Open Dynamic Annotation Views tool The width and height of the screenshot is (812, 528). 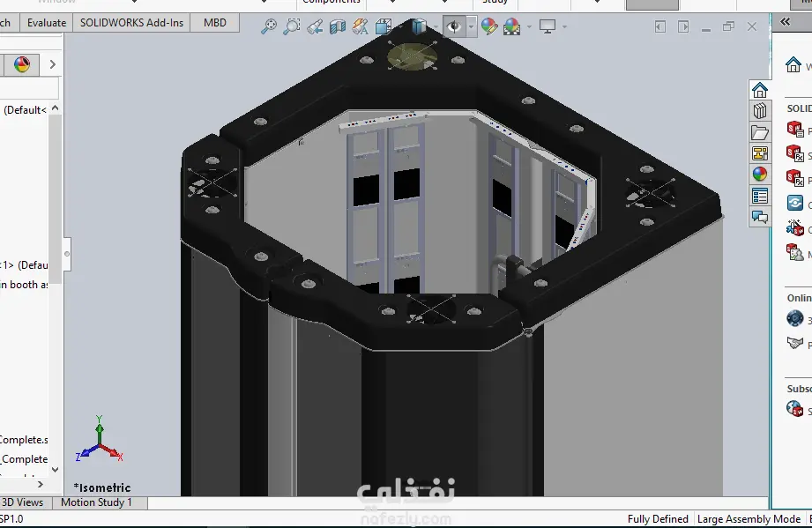click(360, 26)
